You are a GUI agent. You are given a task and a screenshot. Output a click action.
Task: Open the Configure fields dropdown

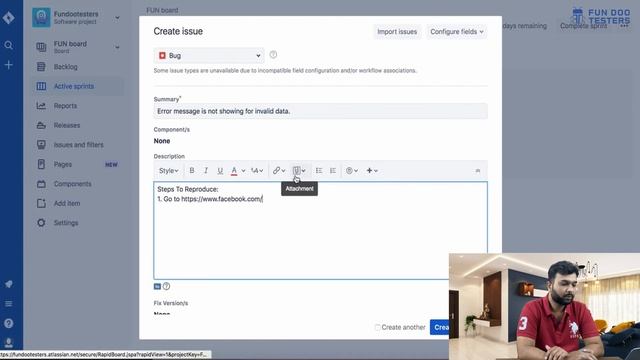point(456,31)
